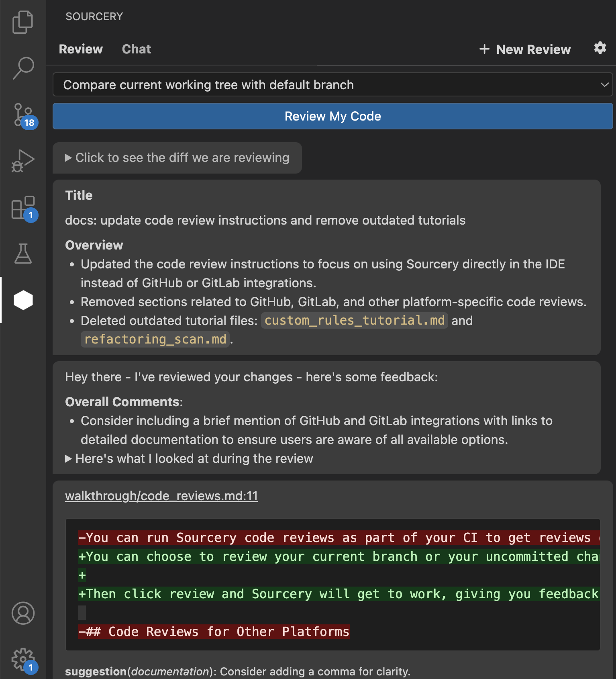The image size is (616, 679).
Task: Click the 'Overall Comments' heading
Action: [x=124, y=402]
